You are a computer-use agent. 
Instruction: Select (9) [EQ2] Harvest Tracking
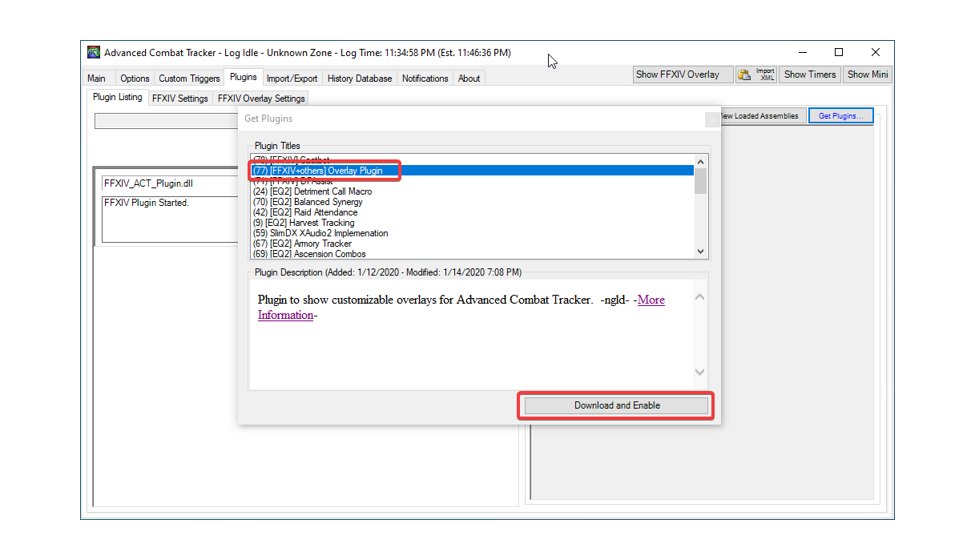473,223
